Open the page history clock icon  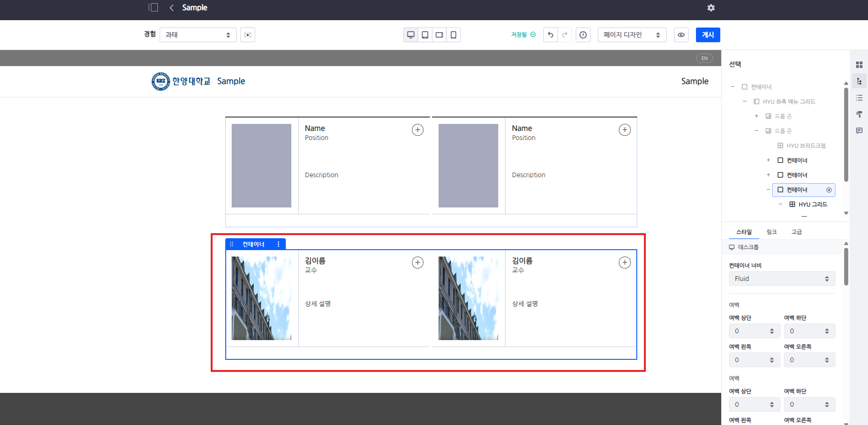[x=583, y=35]
